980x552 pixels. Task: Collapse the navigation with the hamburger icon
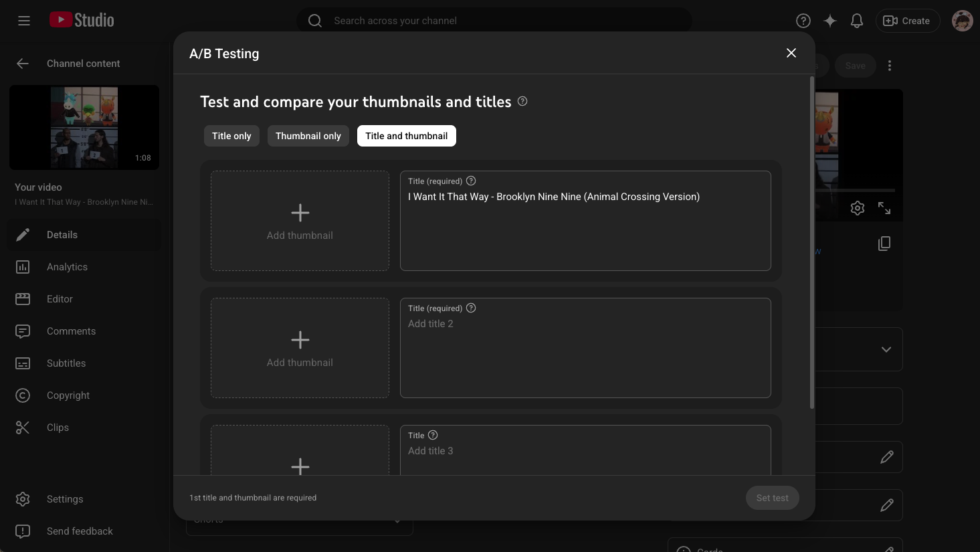click(24, 21)
